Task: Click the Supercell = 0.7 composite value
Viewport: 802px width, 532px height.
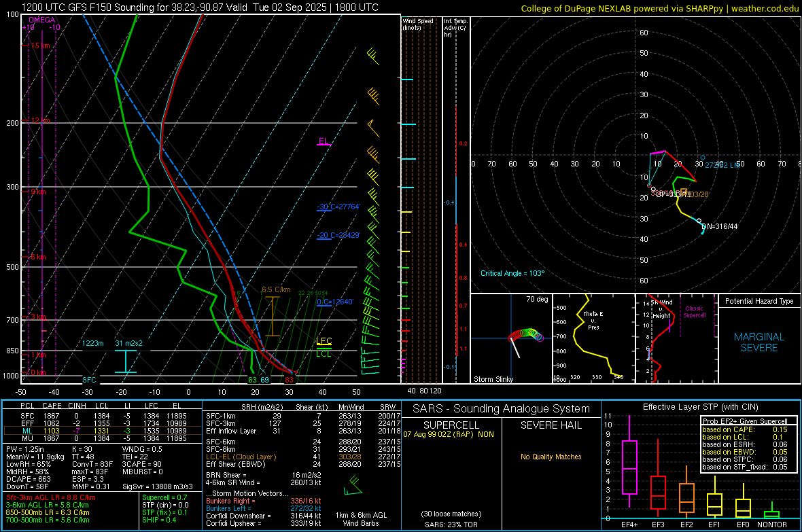Action: pos(164,497)
